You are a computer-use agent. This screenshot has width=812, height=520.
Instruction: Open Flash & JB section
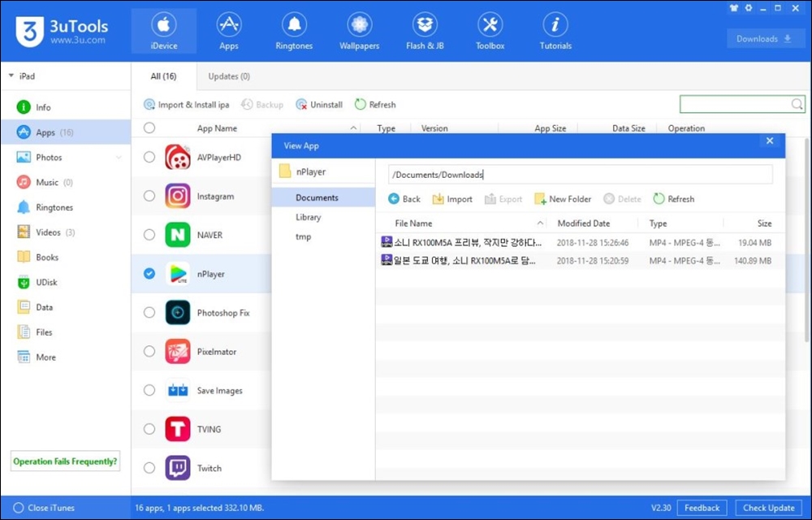pyautogui.click(x=425, y=31)
